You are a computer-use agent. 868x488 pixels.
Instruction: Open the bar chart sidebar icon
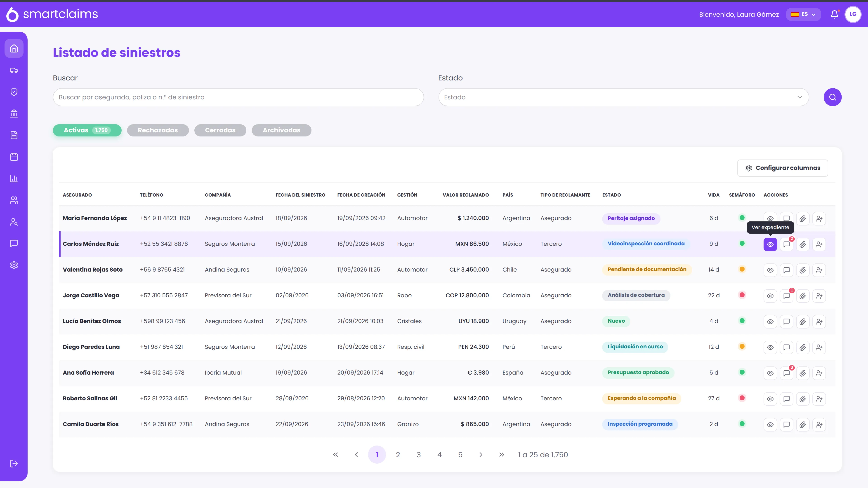click(x=14, y=178)
